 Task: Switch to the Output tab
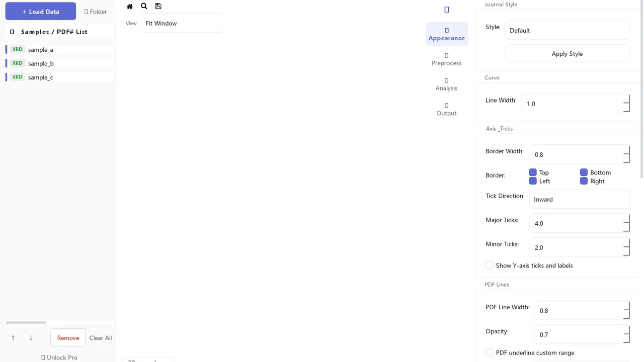point(447,110)
